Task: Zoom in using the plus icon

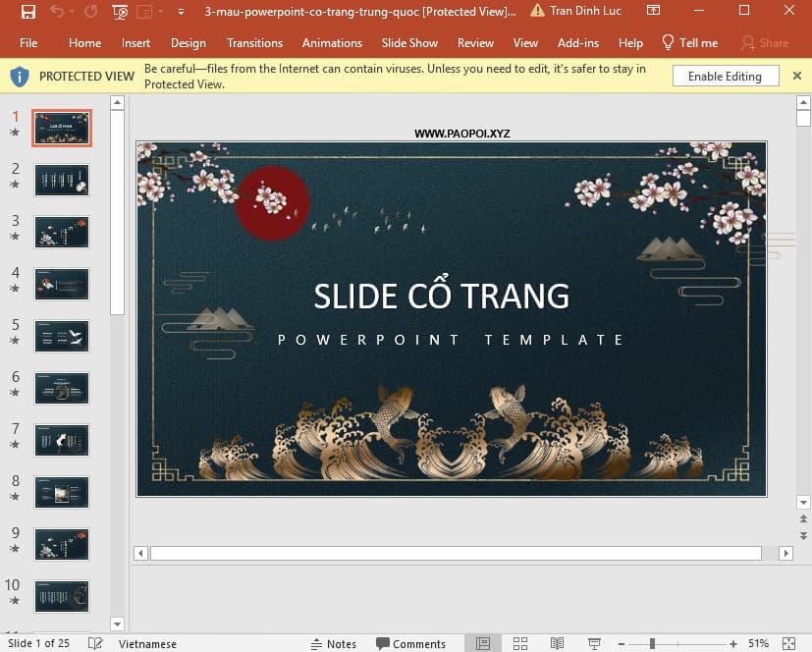Action: coord(733,643)
